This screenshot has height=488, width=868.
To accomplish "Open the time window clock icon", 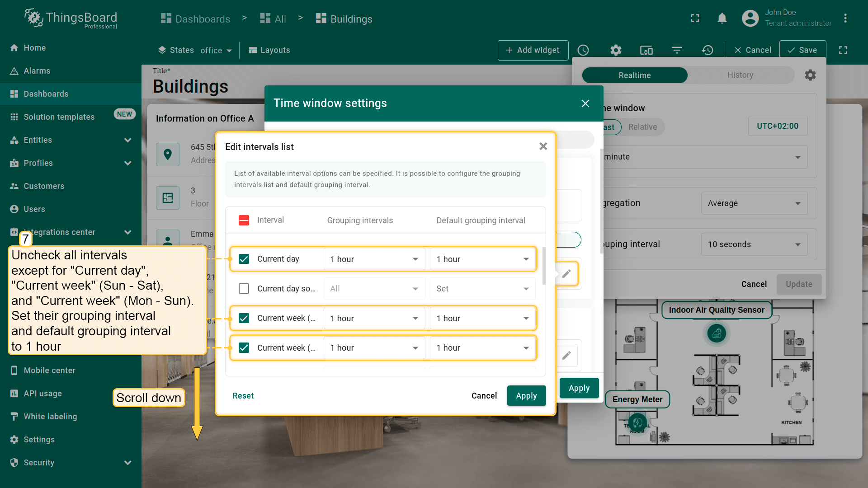I will [583, 50].
